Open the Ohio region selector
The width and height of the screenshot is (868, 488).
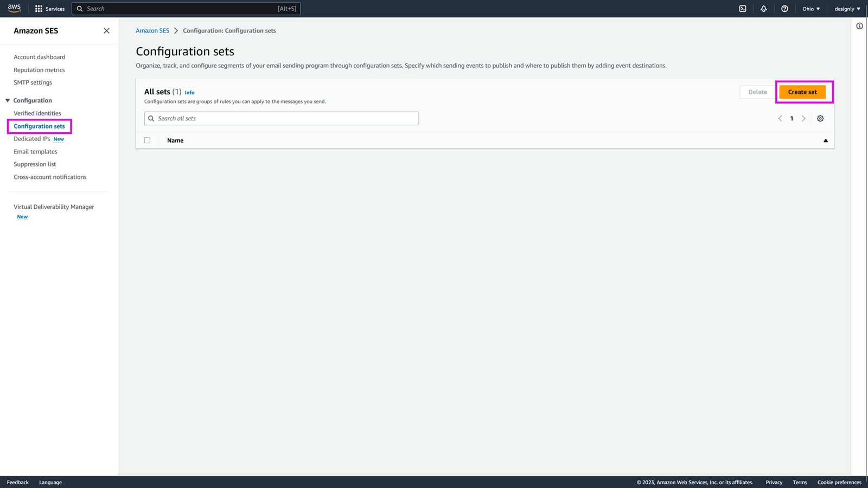coord(810,8)
